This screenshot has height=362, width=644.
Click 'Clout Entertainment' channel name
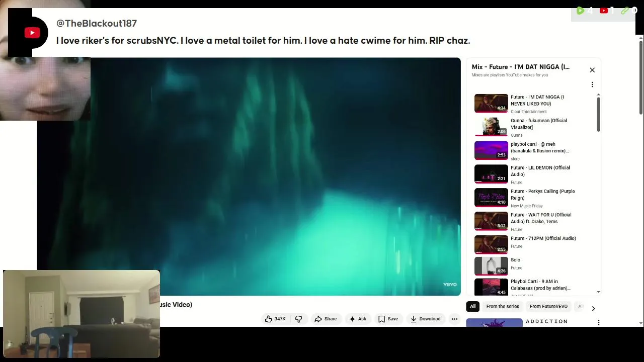528,112
